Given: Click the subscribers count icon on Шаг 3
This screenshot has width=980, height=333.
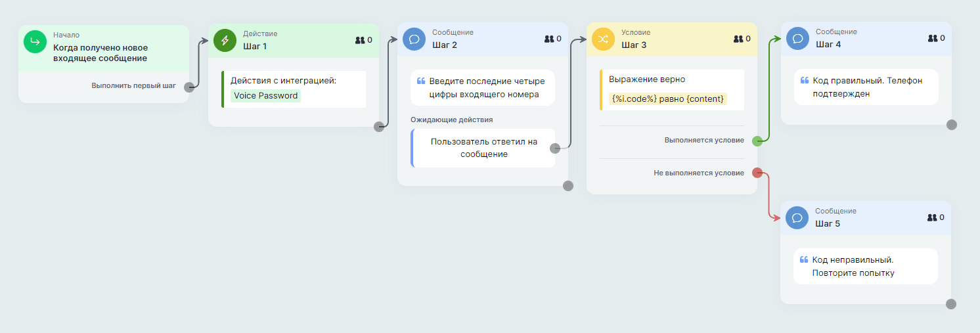Looking at the screenshot, I should point(738,39).
